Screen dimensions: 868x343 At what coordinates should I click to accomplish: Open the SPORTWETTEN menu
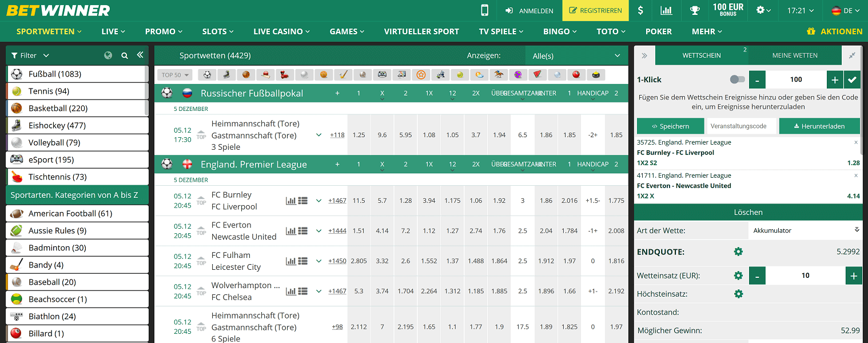pos(49,31)
